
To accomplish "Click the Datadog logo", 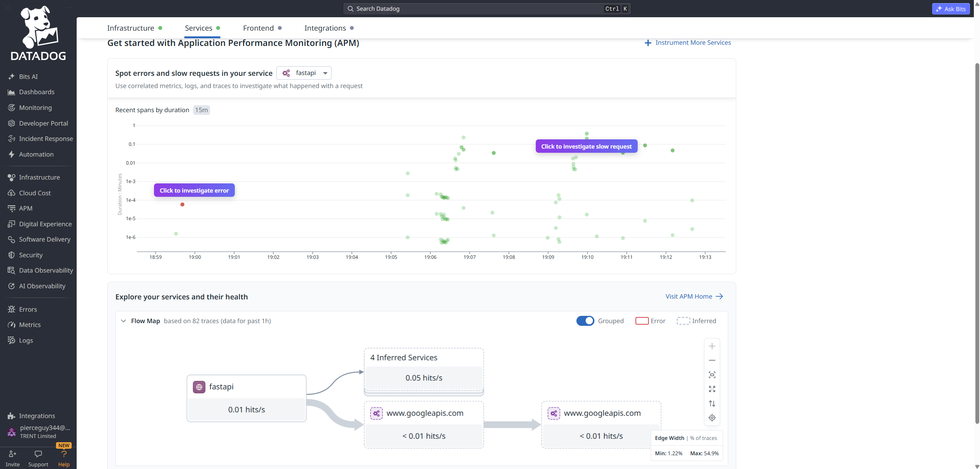I will click(x=38, y=34).
